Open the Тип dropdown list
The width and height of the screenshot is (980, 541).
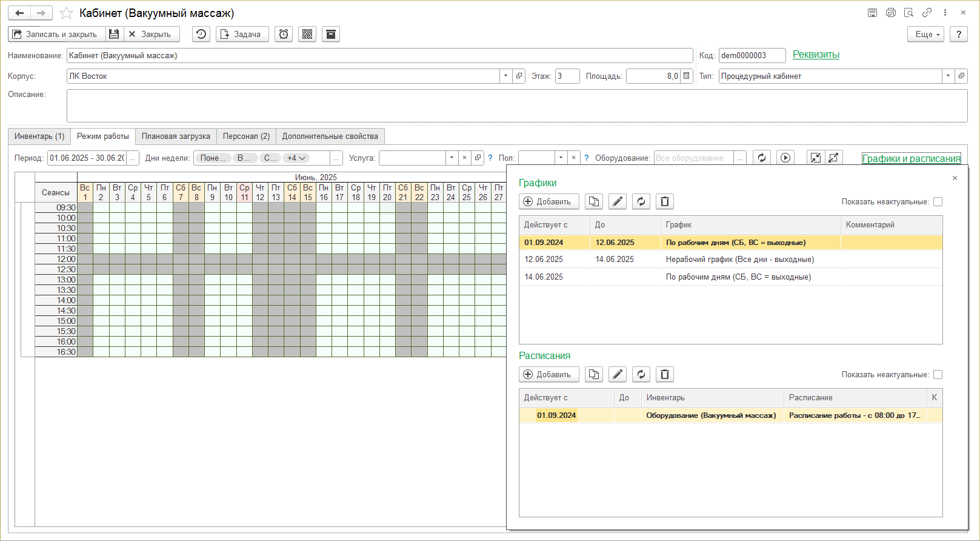[x=948, y=76]
